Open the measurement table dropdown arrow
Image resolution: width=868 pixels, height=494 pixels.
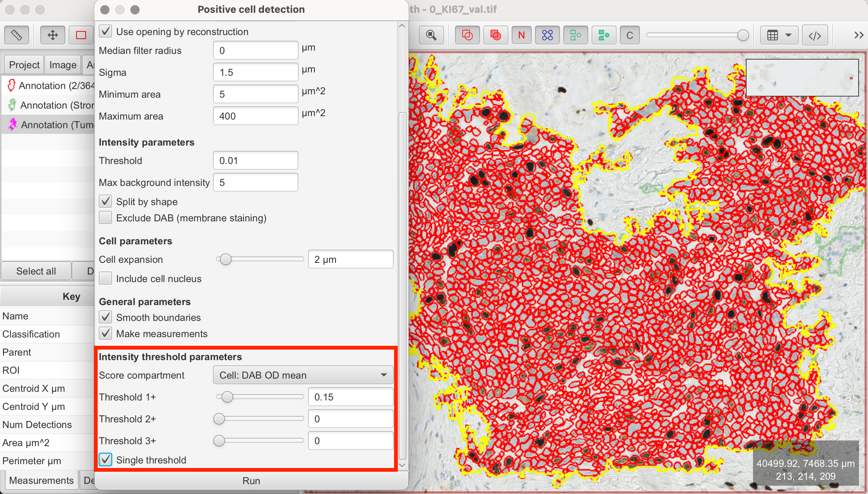point(789,35)
